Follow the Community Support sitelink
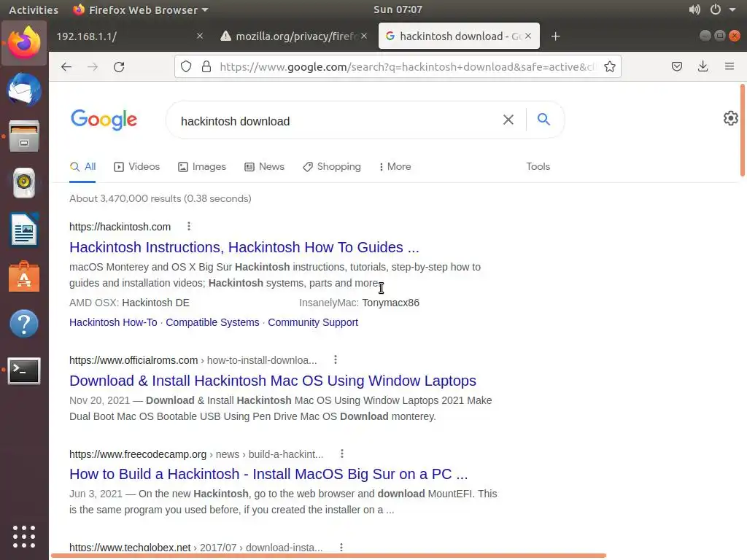The image size is (747, 560). click(x=312, y=322)
